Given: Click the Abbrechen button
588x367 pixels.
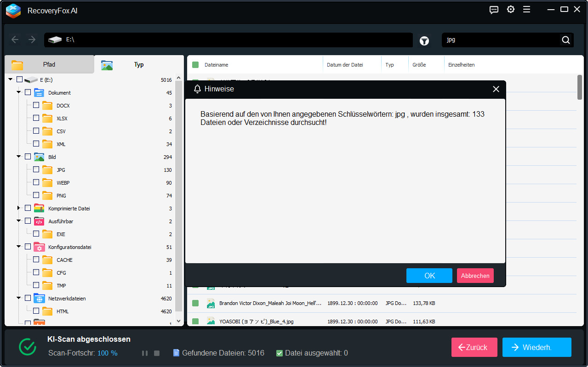Looking at the screenshot, I should [475, 276].
